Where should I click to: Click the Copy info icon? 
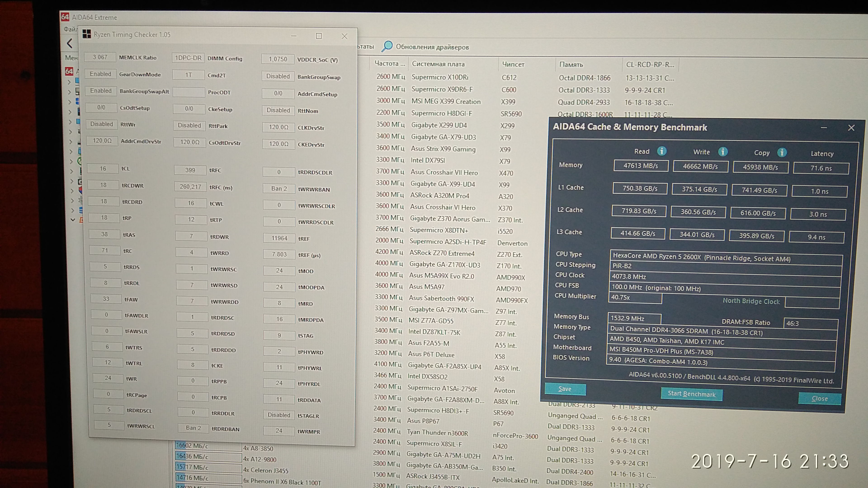782,152
